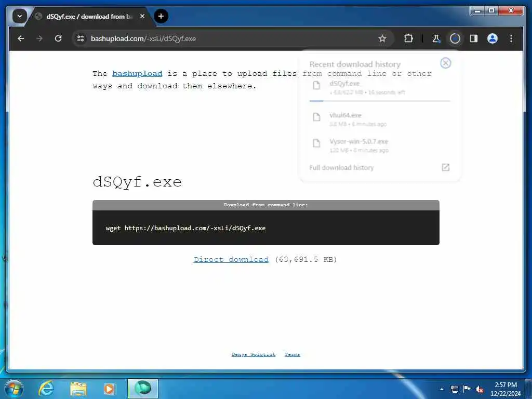Close the recent download history popup
Screen dimensions: 532x399
445,63
